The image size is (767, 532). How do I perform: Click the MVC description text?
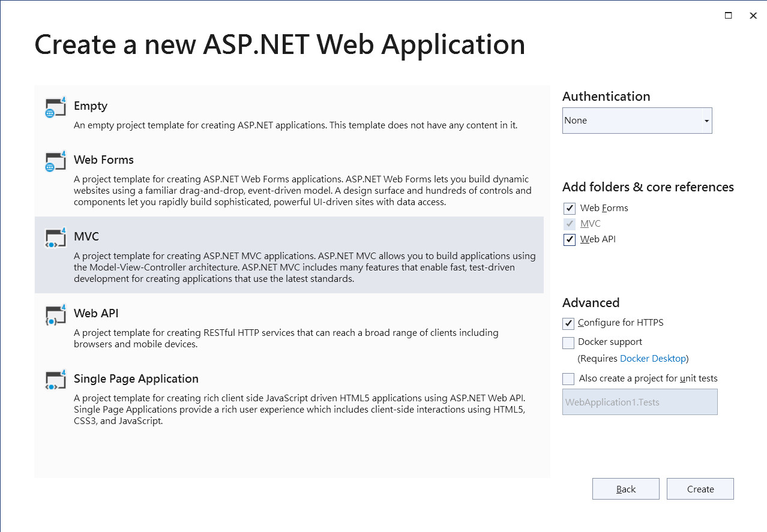(x=305, y=267)
